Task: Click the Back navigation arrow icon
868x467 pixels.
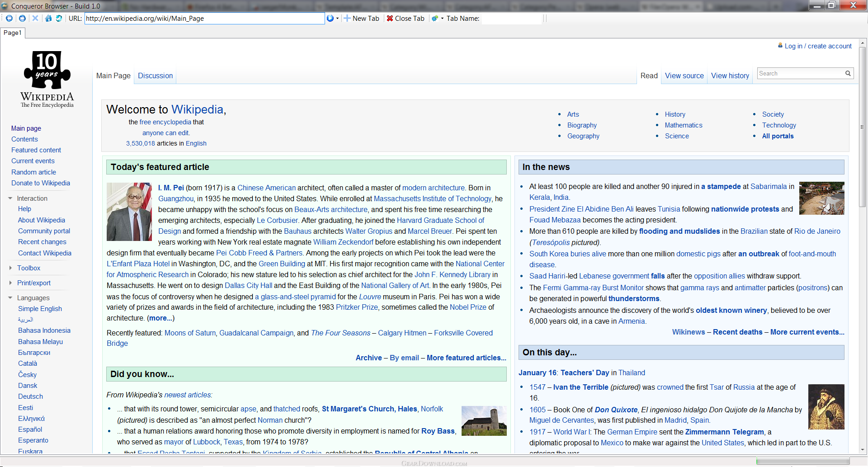Action: (x=9, y=18)
